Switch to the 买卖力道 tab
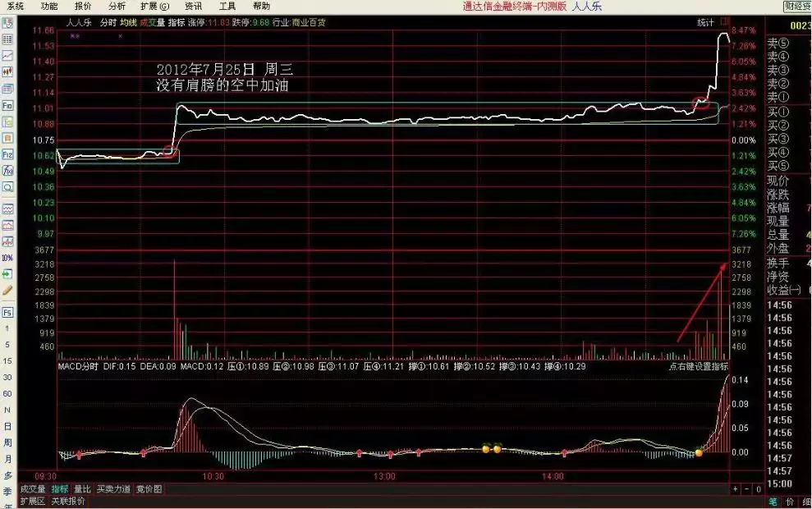This screenshot has height=509, width=812. pyautogui.click(x=113, y=488)
